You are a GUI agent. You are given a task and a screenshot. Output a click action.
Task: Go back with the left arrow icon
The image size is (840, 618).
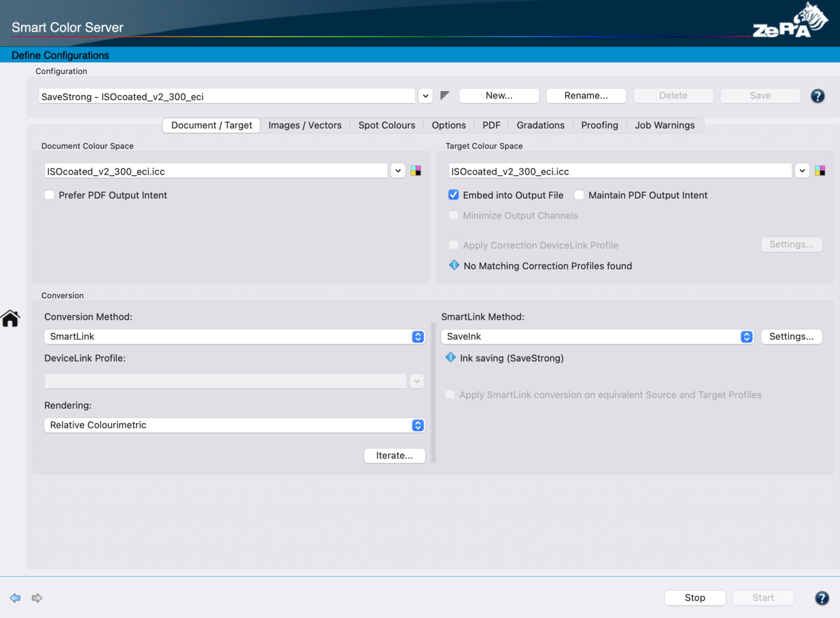tap(16, 598)
